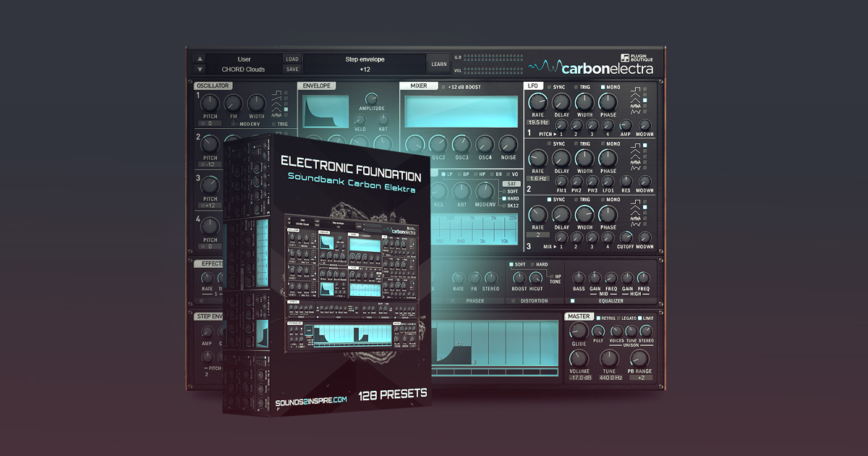The width and height of the screenshot is (868, 456).
Task: Click the LFO 1 RATE knob
Action: (x=538, y=102)
